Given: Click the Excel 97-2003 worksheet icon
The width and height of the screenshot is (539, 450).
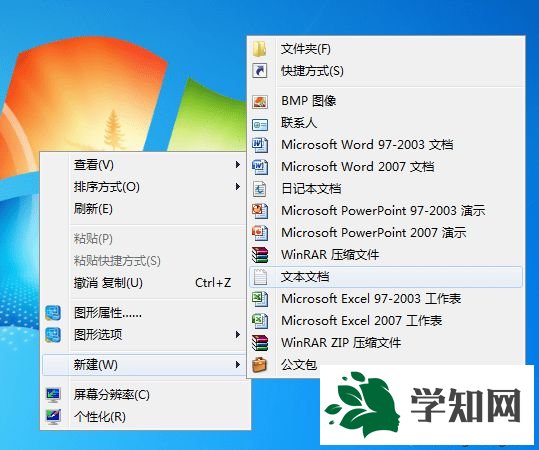Looking at the screenshot, I should 260,299.
